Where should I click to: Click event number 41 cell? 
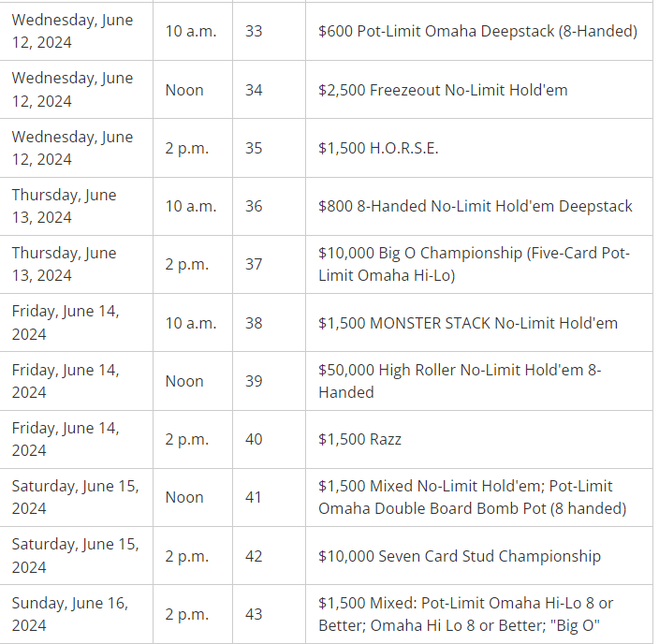254,497
